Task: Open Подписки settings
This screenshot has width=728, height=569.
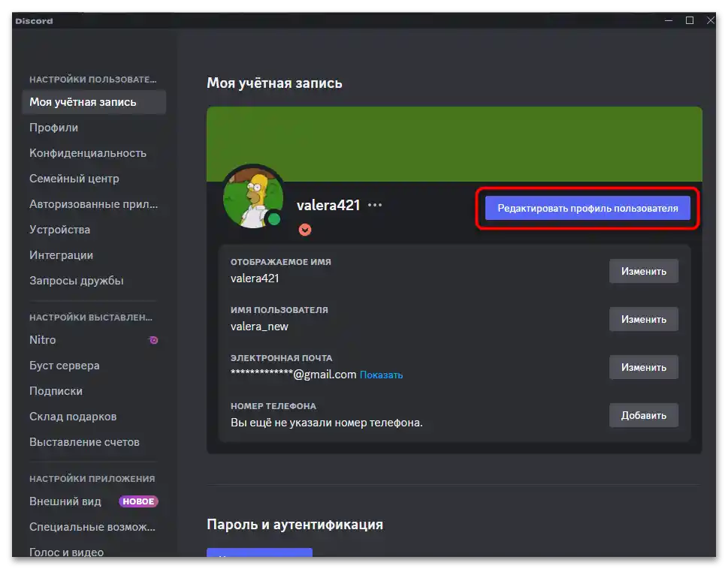Action: [x=94, y=391]
